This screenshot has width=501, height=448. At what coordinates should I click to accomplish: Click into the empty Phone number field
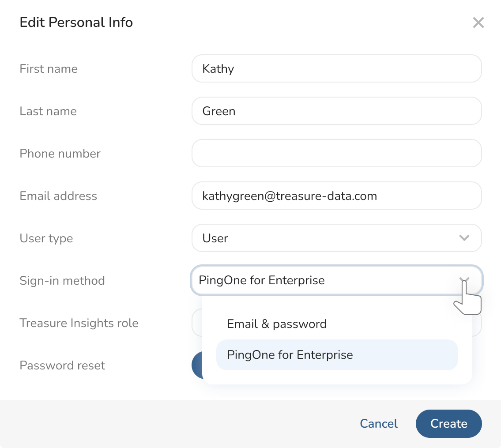tap(336, 154)
